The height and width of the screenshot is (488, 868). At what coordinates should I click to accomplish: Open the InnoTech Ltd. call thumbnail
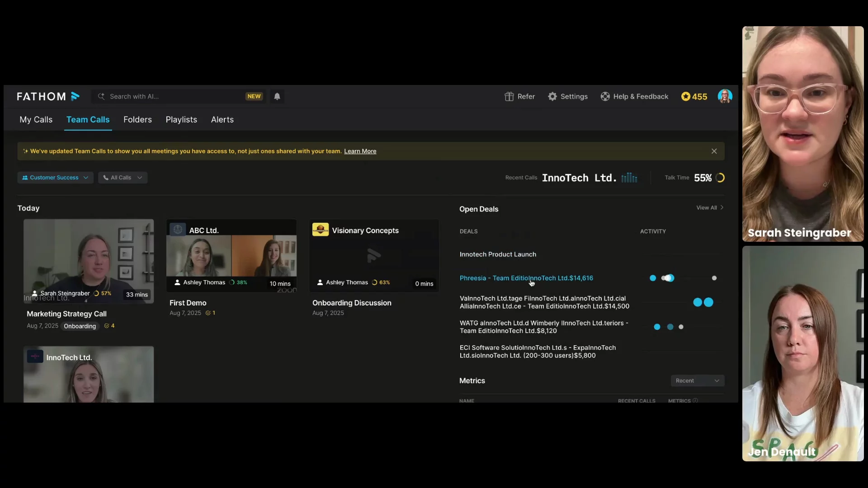[89, 374]
